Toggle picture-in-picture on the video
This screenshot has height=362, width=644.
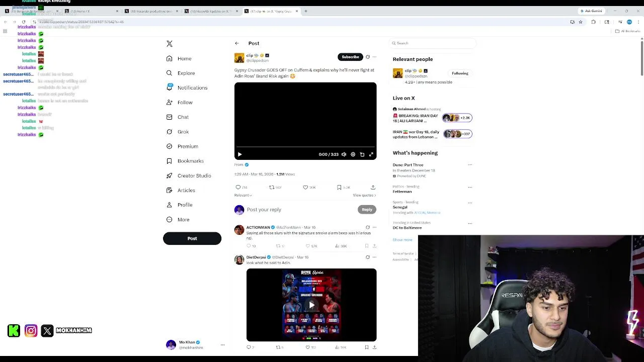362,154
